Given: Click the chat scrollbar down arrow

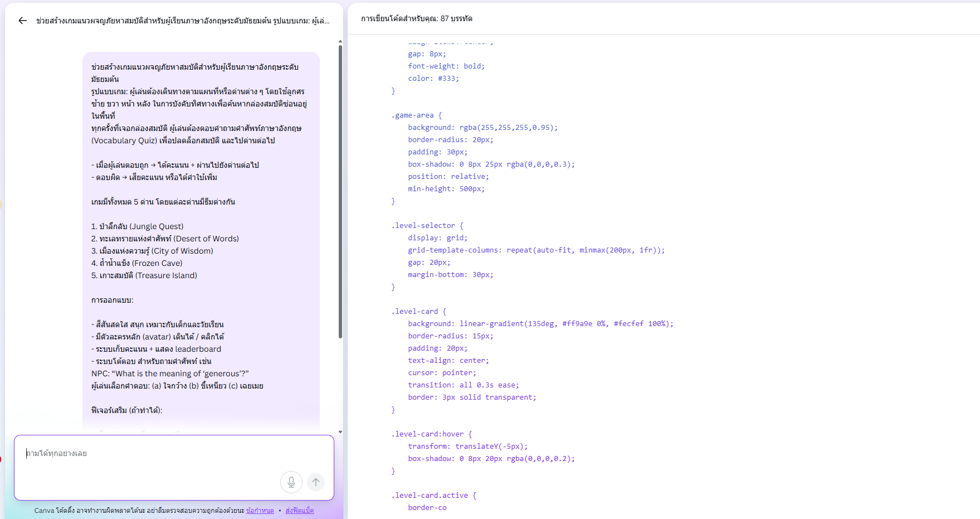Looking at the screenshot, I should [x=340, y=432].
